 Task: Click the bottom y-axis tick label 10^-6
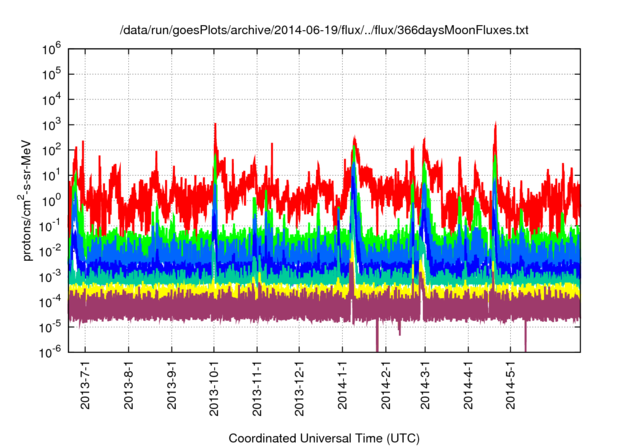tap(52, 350)
